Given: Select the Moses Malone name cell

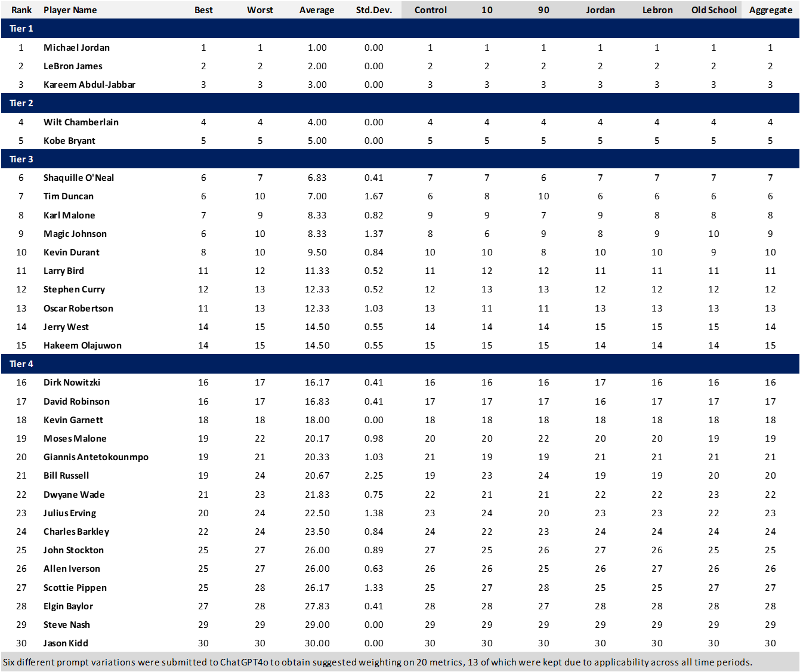Looking at the screenshot, I should point(75,439).
